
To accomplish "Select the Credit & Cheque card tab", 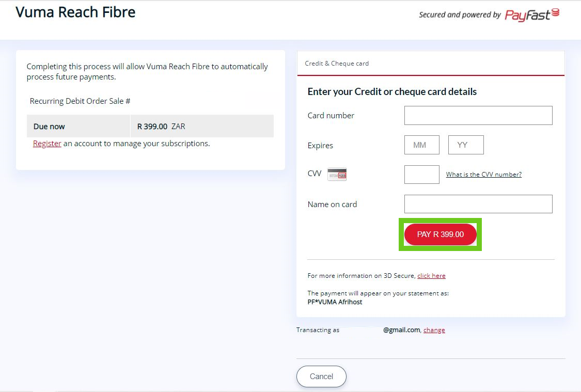I will click(337, 64).
